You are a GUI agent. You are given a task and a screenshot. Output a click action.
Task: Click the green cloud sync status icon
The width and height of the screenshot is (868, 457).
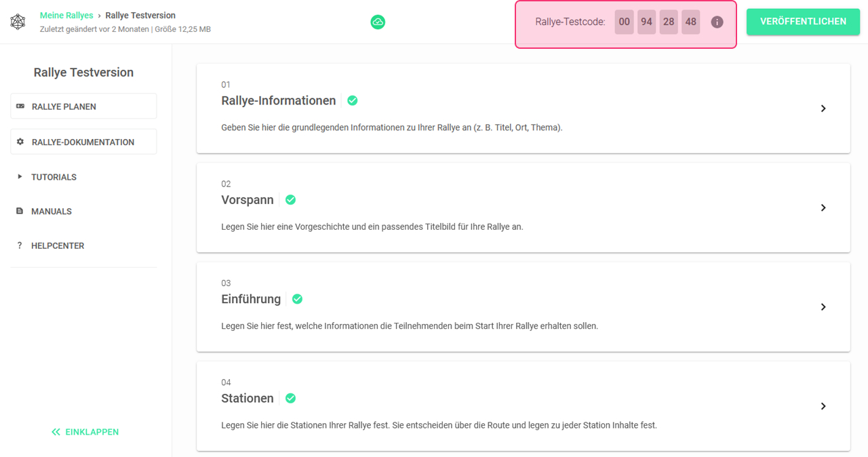378,22
